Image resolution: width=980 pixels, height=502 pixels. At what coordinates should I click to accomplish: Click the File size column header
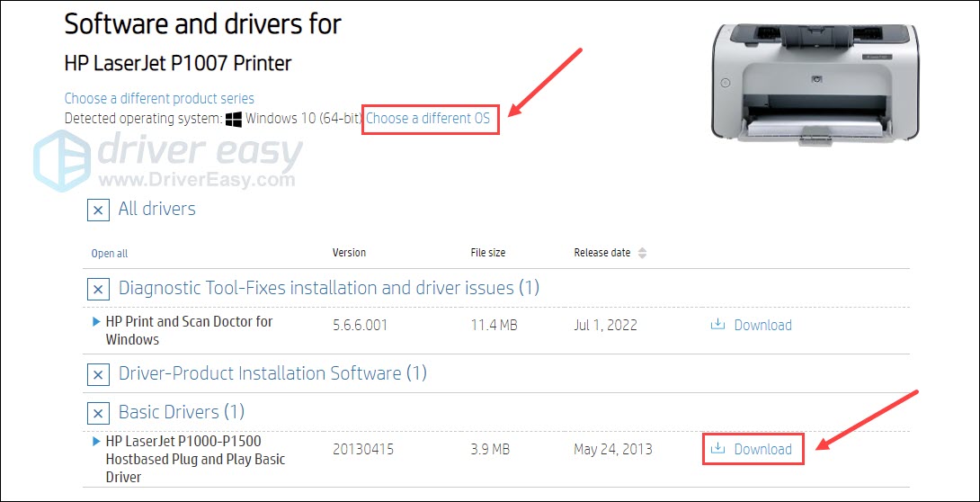pos(488,253)
